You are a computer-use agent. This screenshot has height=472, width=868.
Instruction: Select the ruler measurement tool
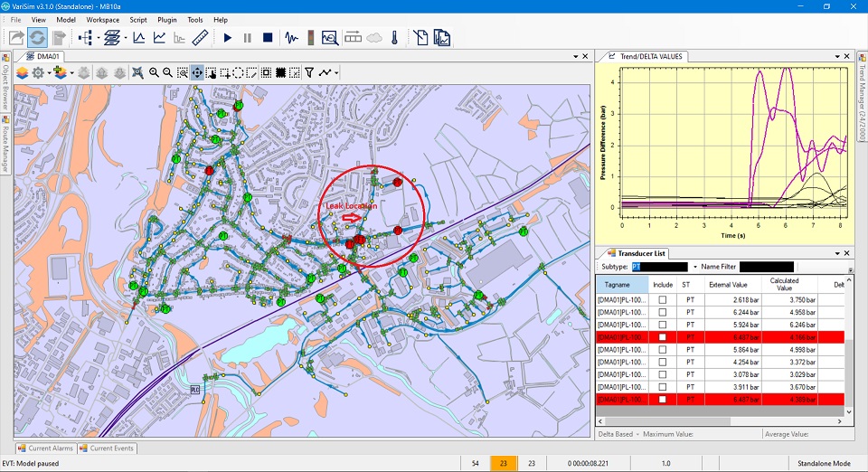point(201,38)
